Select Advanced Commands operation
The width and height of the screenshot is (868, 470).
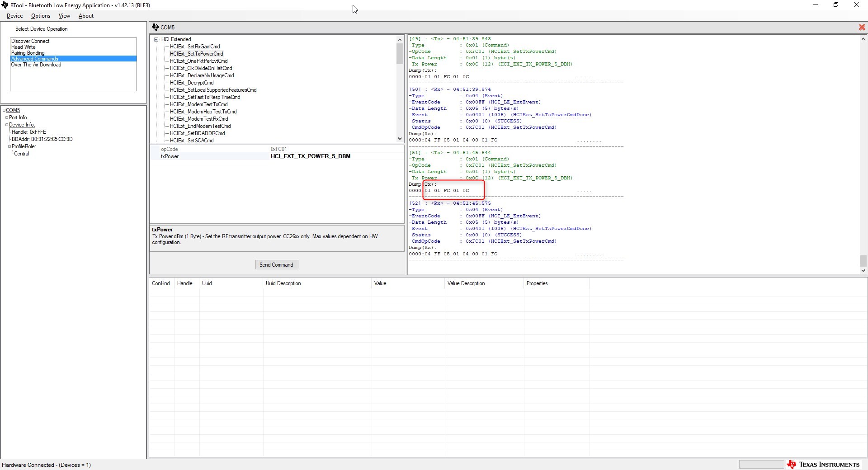pyautogui.click(x=73, y=59)
